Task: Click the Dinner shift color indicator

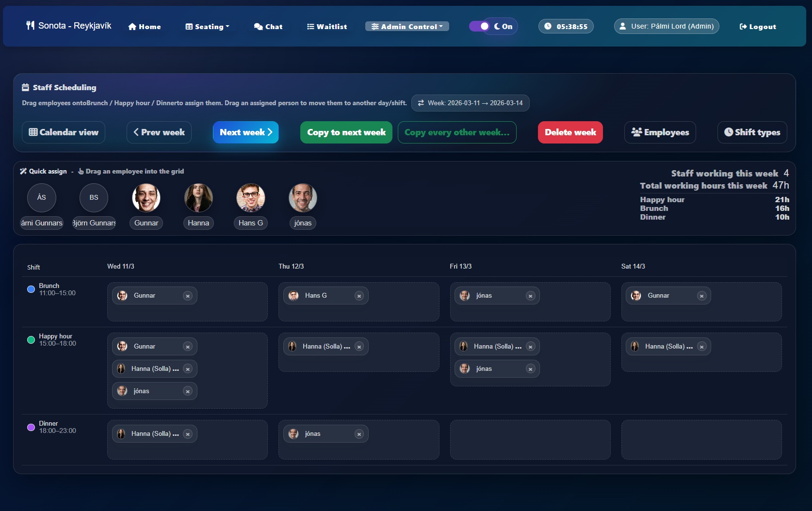Action: point(31,427)
